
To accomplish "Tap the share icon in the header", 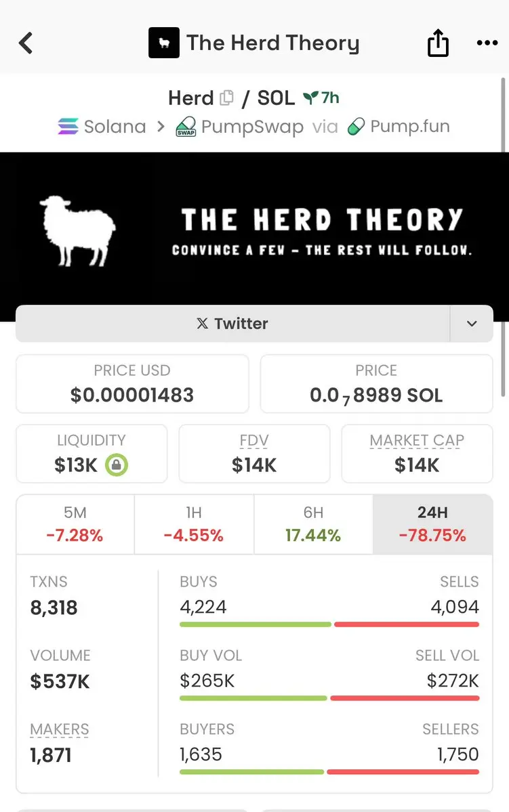I will [x=438, y=43].
